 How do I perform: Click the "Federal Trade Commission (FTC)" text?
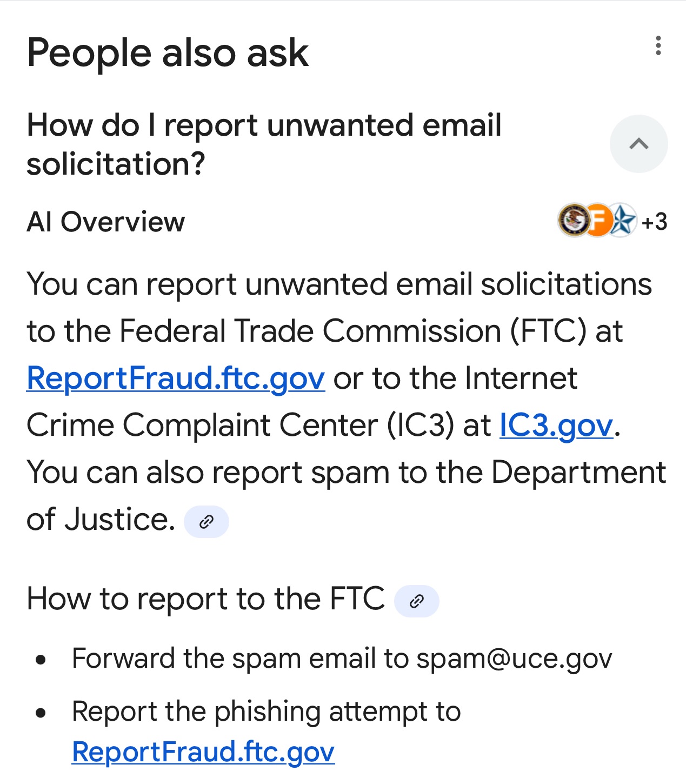pos(352,331)
